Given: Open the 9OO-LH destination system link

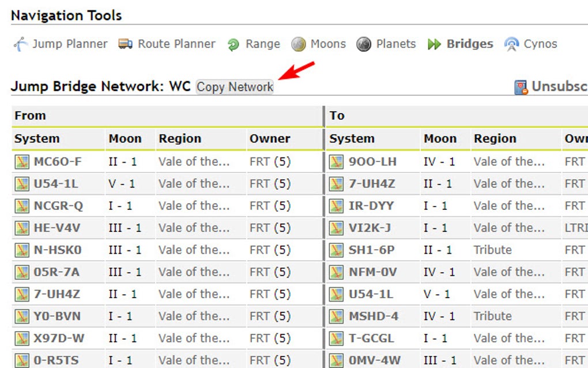Looking at the screenshot, I should 372,162.
